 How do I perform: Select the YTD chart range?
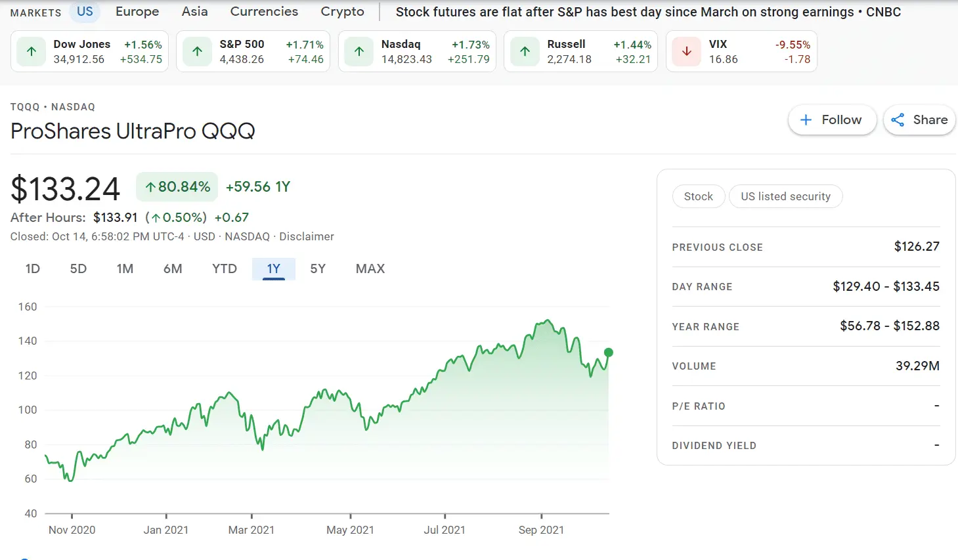pos(225,269)
